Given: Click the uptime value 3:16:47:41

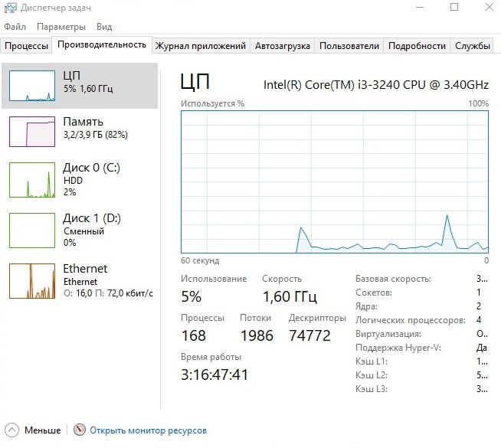Looking at the screenshot, I should (x=214, y=375).
